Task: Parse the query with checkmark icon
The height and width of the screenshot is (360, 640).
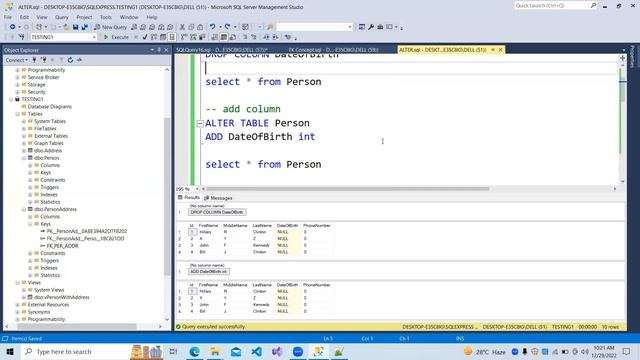Action: (145, 37)
